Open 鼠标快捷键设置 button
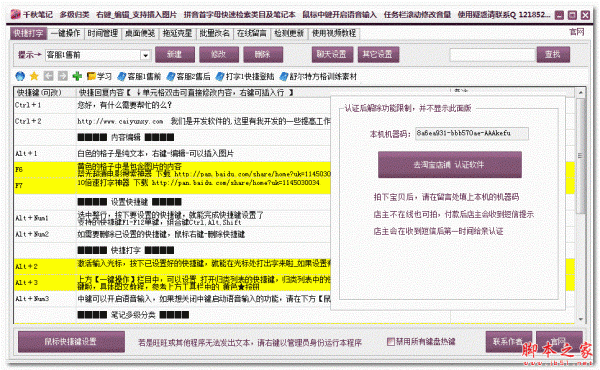The height and width of the screenshot is (370, 600). point(71,341)
